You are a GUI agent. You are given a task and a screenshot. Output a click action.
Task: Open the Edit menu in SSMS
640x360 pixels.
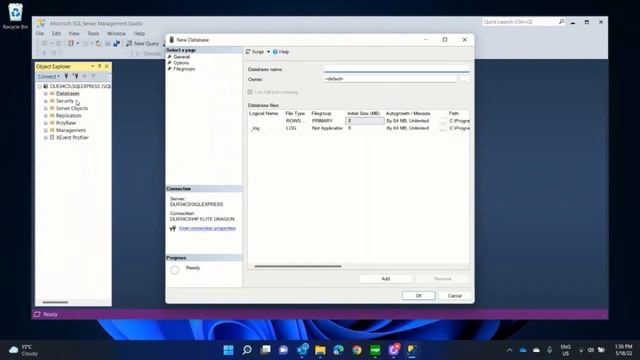[x=56, y=33]
